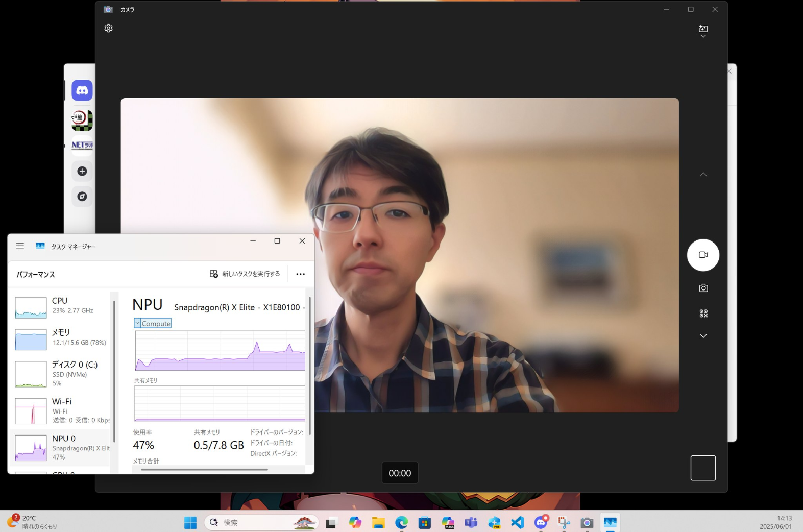Open Task Manager more options ellipsis
The width and height of the screenshot is (803, 532).
[301, 274]
